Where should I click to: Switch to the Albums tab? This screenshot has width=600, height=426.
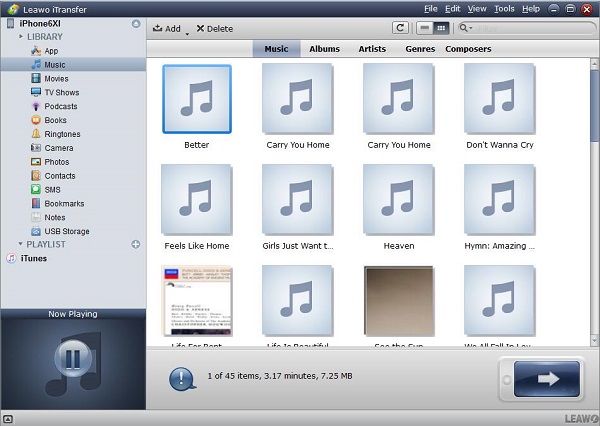click(324, 49)
